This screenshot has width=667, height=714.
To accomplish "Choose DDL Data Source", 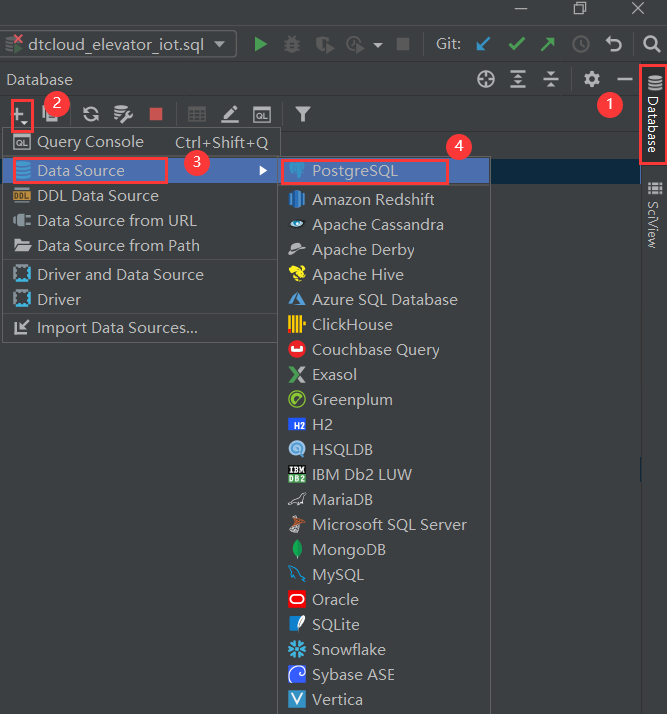I will [x=140, y=196].
